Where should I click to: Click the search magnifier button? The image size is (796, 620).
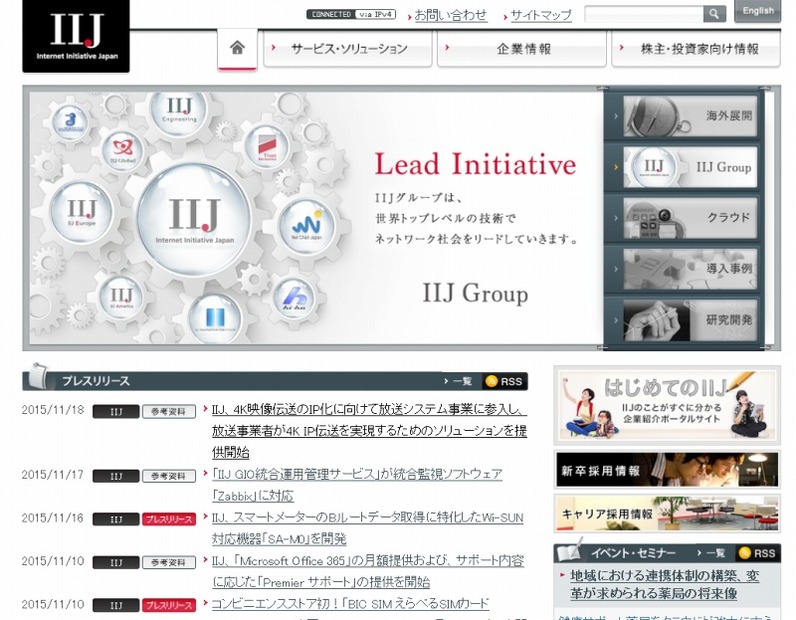[714, 14]
